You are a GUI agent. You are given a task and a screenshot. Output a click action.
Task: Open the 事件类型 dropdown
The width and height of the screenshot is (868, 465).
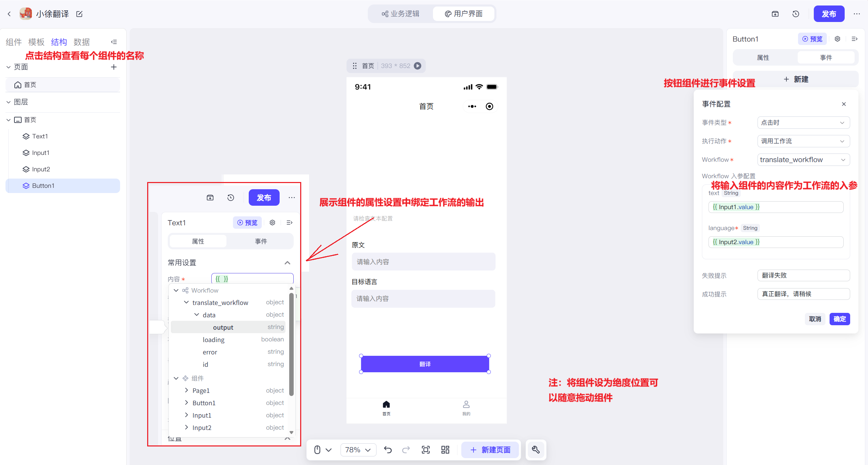point(803,123)
